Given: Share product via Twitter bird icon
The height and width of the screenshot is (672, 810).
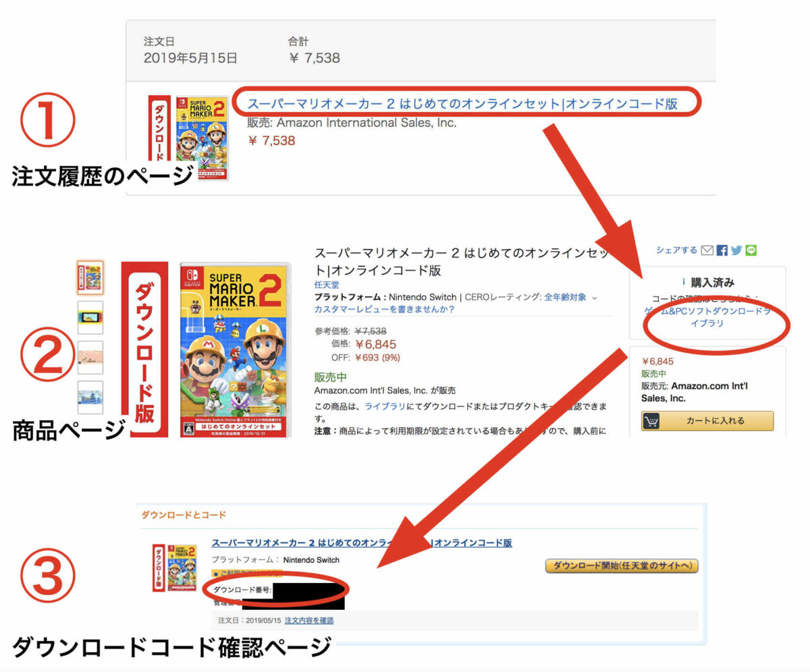Looking at the screenshot, I should pos(736,250).
